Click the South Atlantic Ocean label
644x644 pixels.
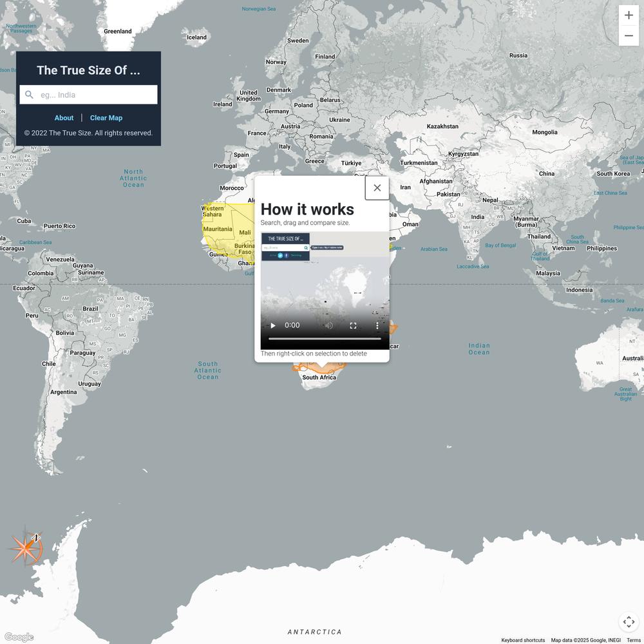coord(208,370)
